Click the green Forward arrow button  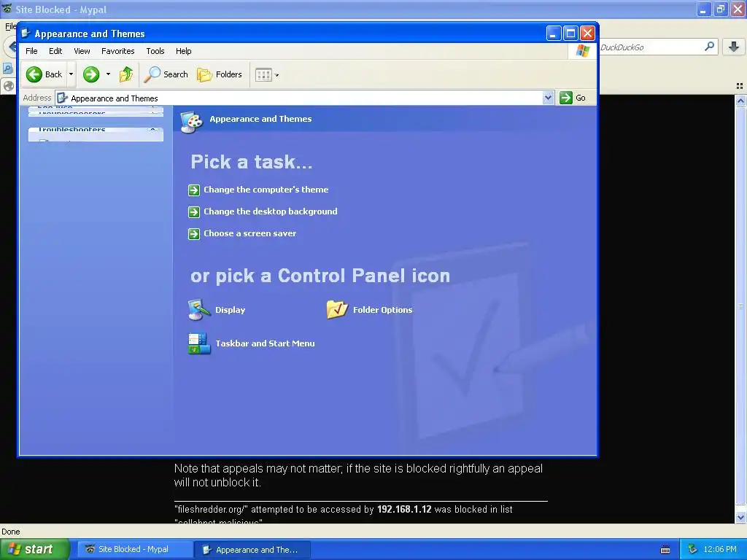[91, 74]
